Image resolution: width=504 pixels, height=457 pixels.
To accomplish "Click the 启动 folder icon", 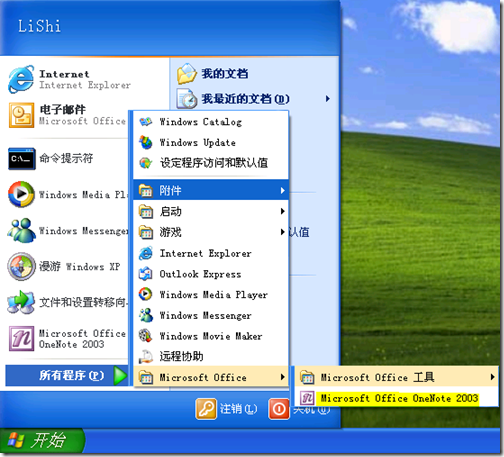I will [146, 211].
